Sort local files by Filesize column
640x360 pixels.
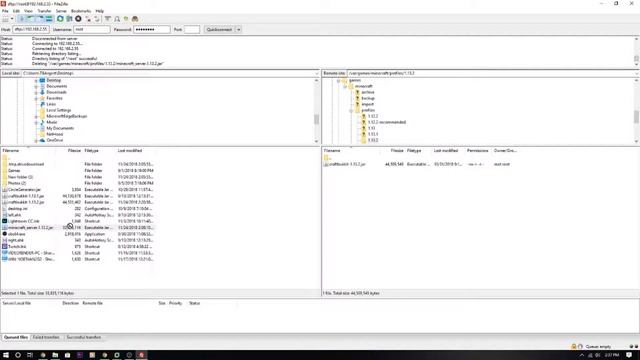click(x=74, y=151)
